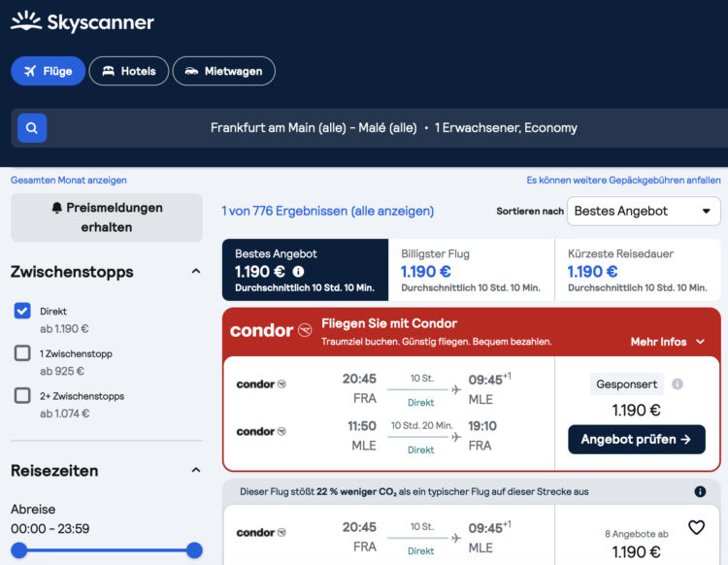Click the Gesponsert info icon
728x565 pixels.
(x=678, y=383)
